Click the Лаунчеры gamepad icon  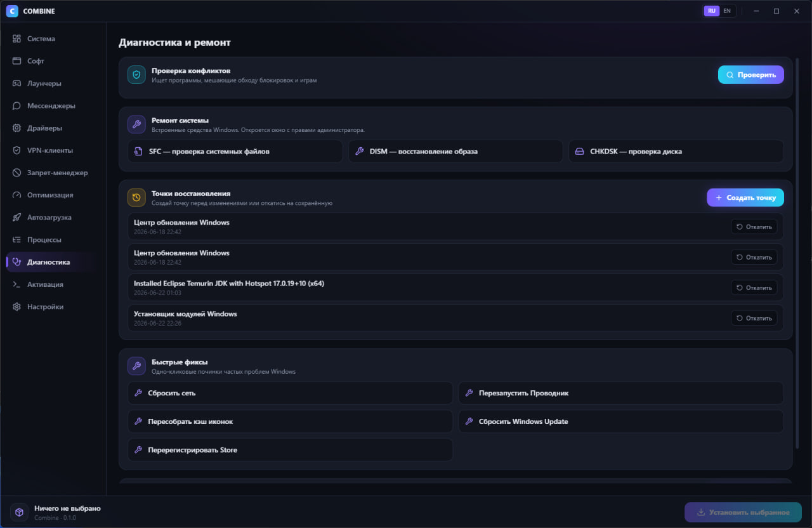pyautogui.click(x=16, y=83)
